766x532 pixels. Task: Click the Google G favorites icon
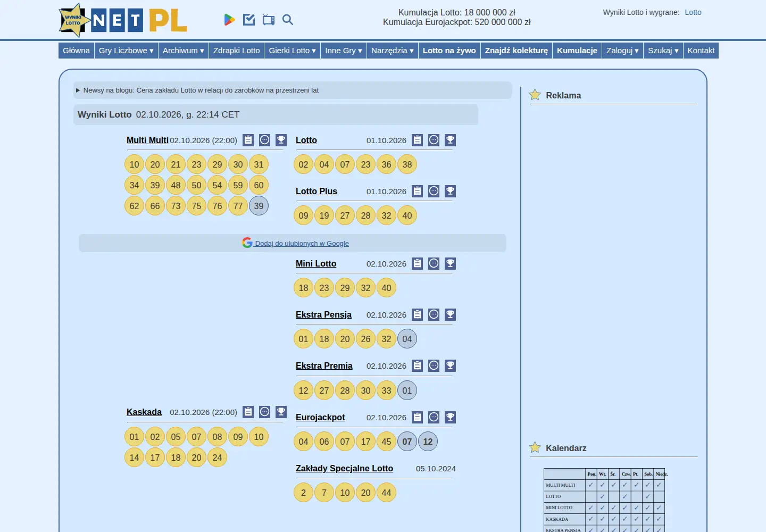point(247,243)
